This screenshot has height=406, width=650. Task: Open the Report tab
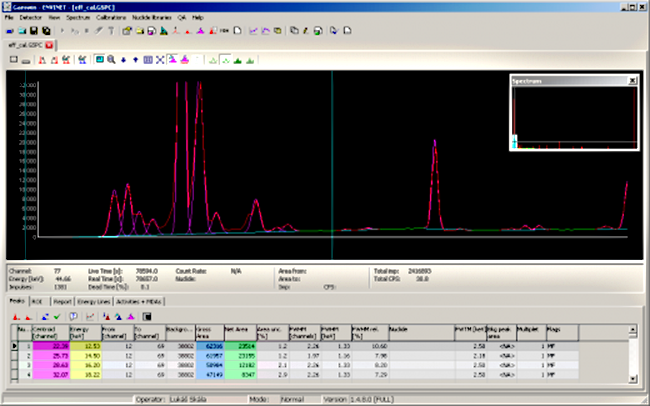[x=62, y=300]
